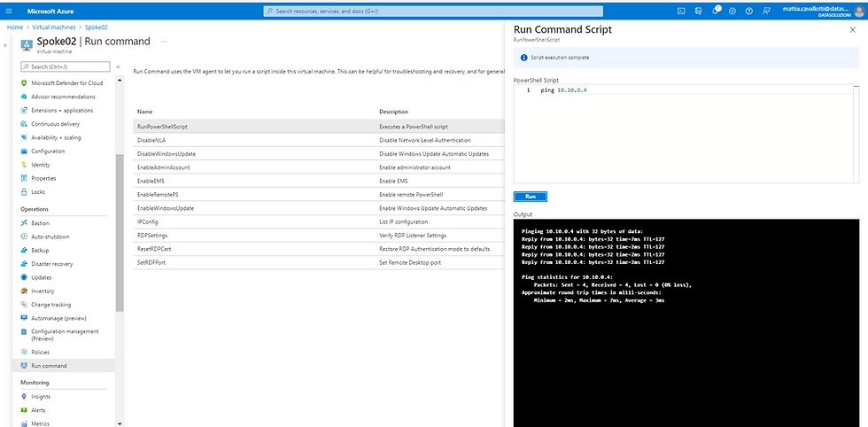
Task: Select the Updates gear icon in sidebar
Action: coord(24,277)
